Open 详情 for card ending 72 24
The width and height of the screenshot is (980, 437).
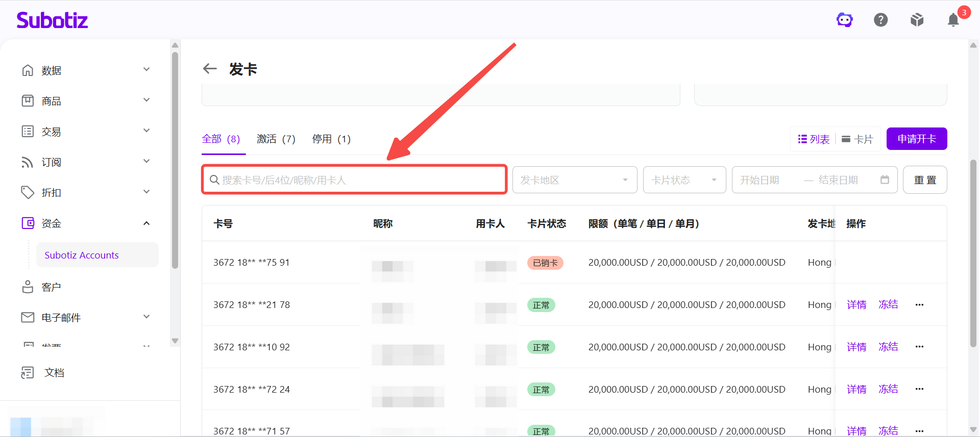click(x=856, y=389)
